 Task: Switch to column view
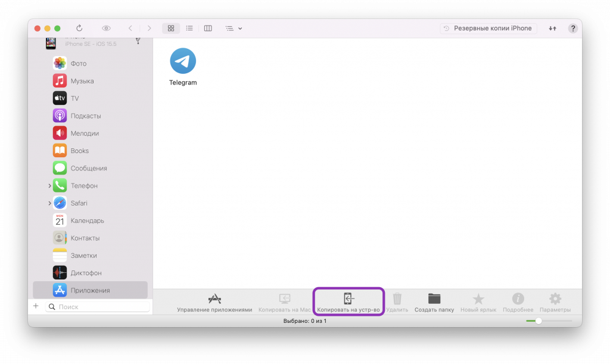(208, 28)
